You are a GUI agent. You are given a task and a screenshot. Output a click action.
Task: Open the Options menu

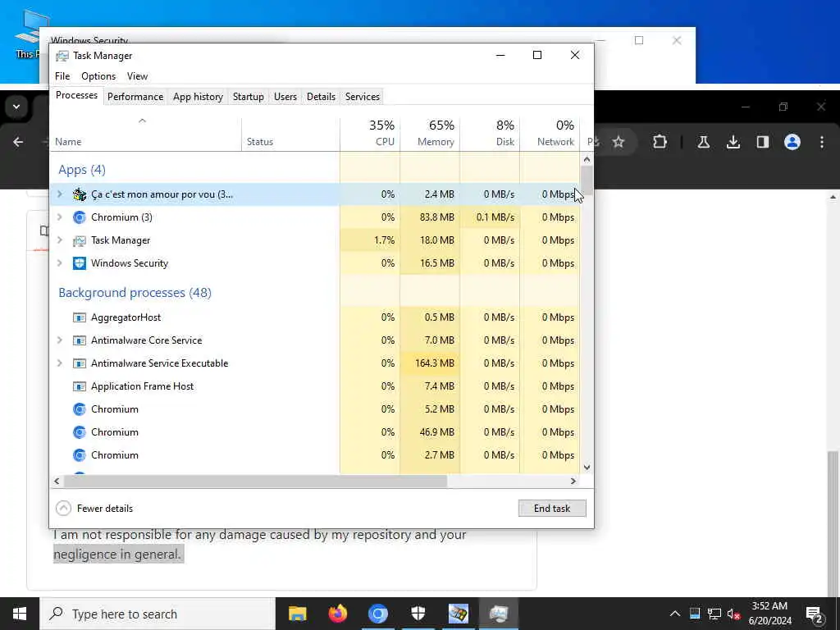coord(98,76)
